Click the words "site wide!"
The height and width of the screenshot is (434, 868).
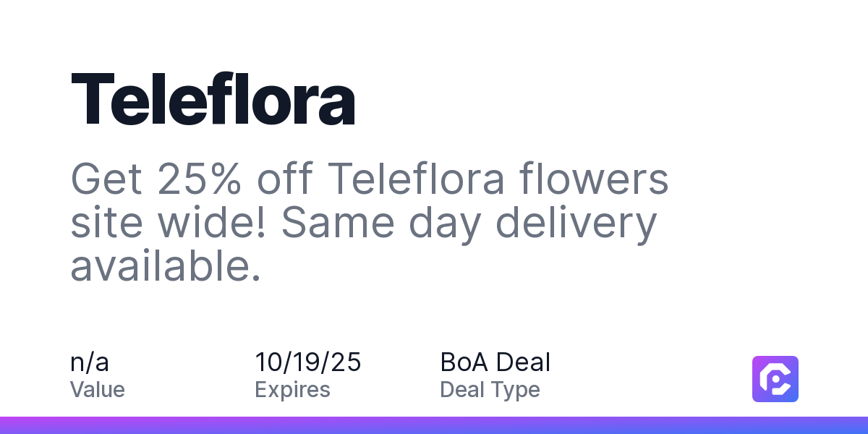click(170, 224)
